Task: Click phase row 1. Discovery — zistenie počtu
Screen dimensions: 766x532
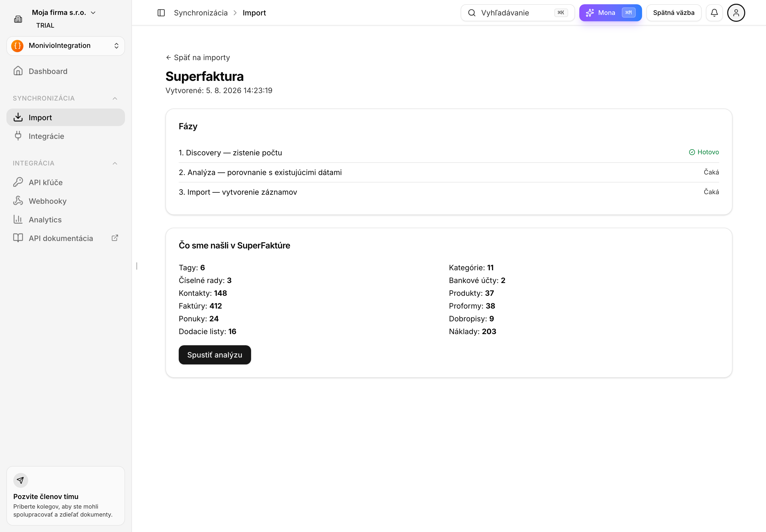Action: (x=449, y=153)
